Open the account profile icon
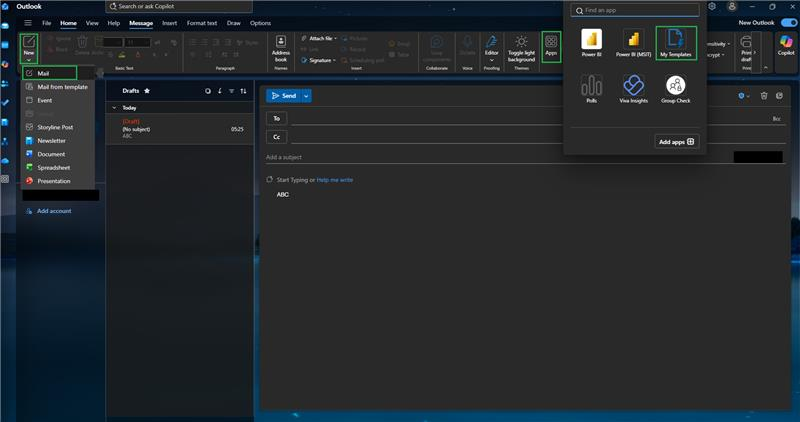Image resolution: width=800 pixels, height=422 pixels. (732, 7)
